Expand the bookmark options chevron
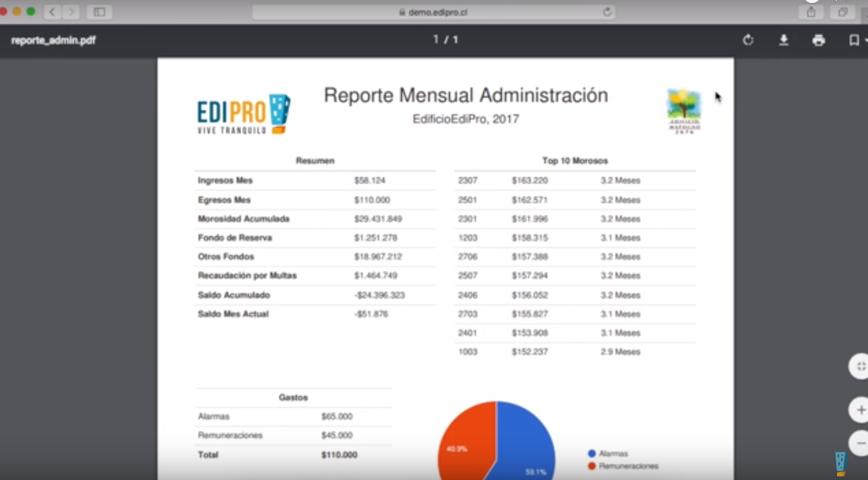Viewport: 868px width, 480px height. [865, 40]
